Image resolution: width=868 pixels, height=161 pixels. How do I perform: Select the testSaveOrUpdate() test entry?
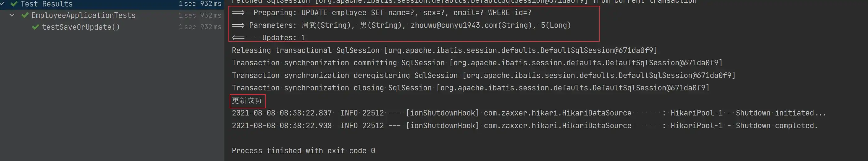click(x=81, y=27)
